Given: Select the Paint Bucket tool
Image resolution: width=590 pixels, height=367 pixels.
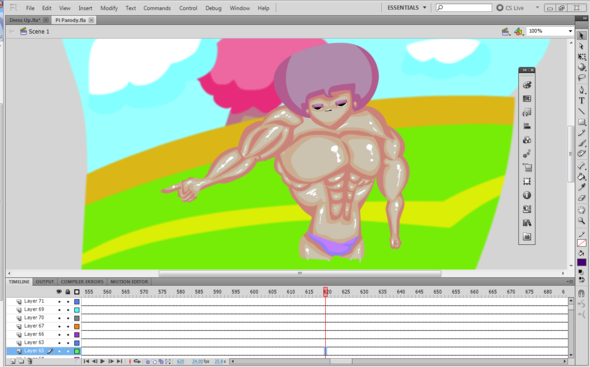Looking at the screenshot, I should click(582, 177).
